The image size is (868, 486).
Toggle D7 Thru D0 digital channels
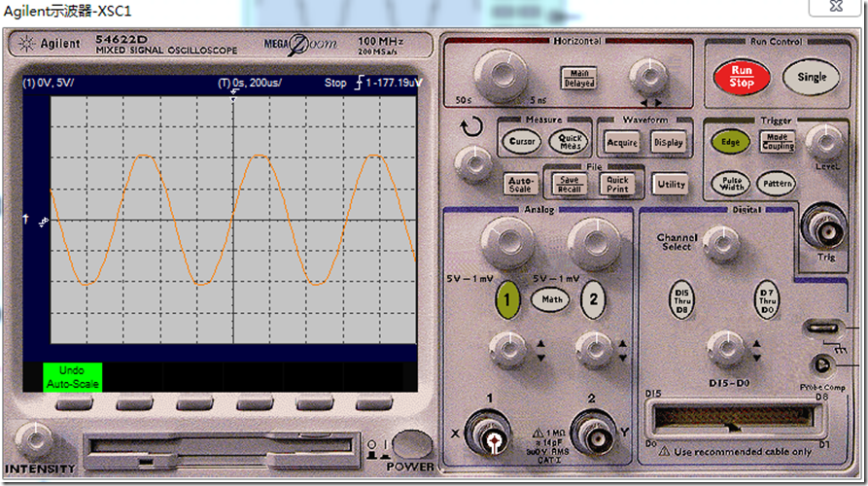[x=767, y=301]
